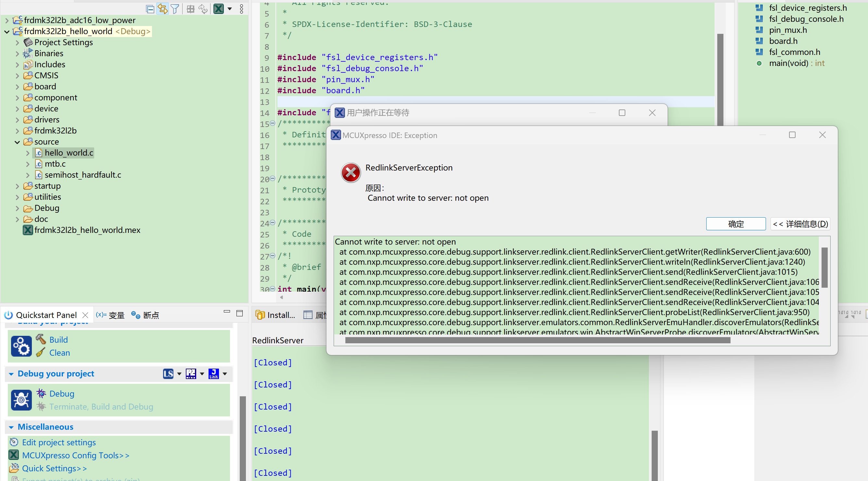
Task: Toggle Link with Editor arrows in Project Explorer
Action: tap(163, 9)
